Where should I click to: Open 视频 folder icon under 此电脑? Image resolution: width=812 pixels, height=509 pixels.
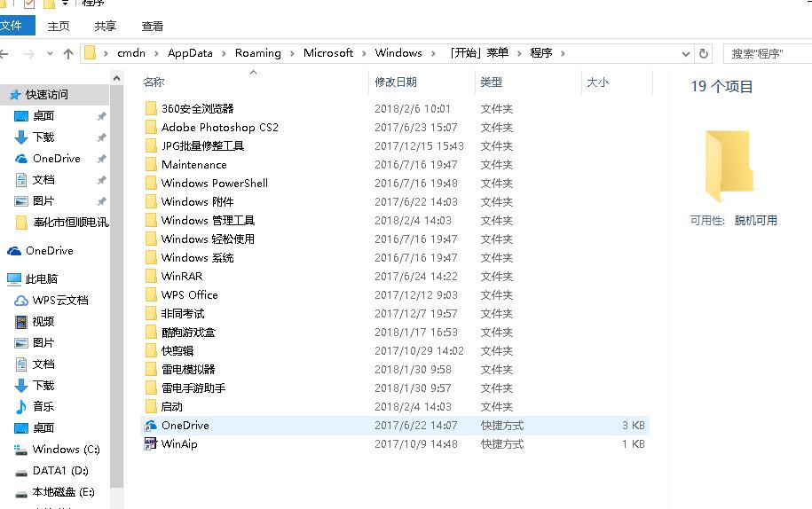(x=21, y=322)
